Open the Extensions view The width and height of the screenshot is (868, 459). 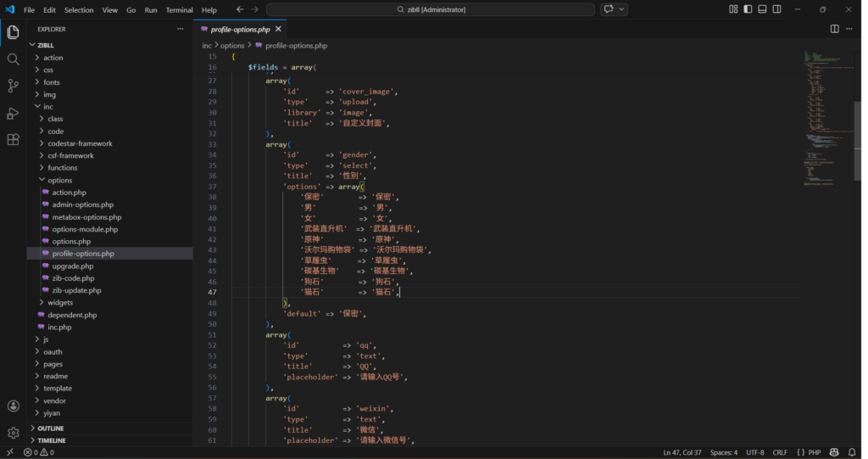click(x=13, y=140)
